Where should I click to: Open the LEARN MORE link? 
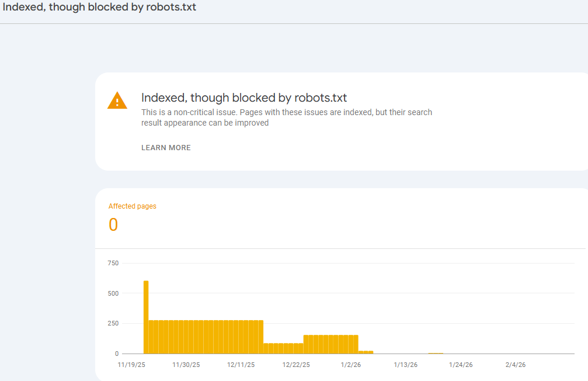tap(166, 148)
